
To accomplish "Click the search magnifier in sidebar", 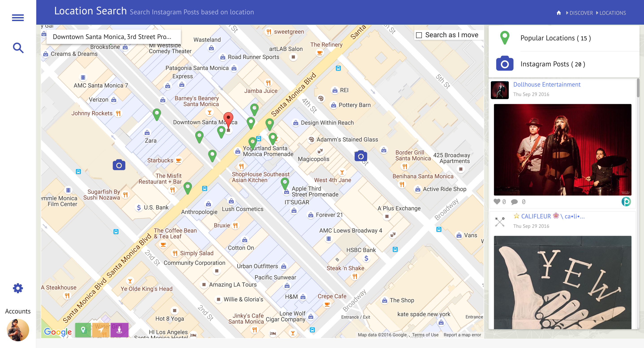I will coord(18,48).
